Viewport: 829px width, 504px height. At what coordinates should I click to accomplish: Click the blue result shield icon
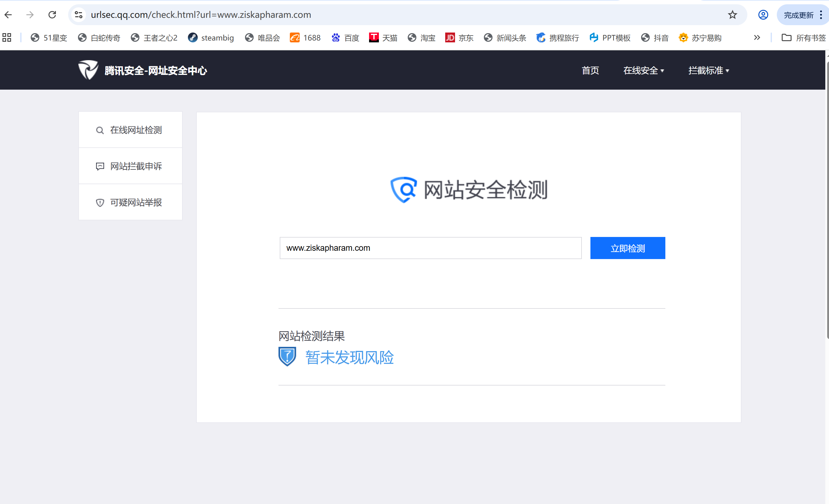pyautogui.click(x=287, y=357)
